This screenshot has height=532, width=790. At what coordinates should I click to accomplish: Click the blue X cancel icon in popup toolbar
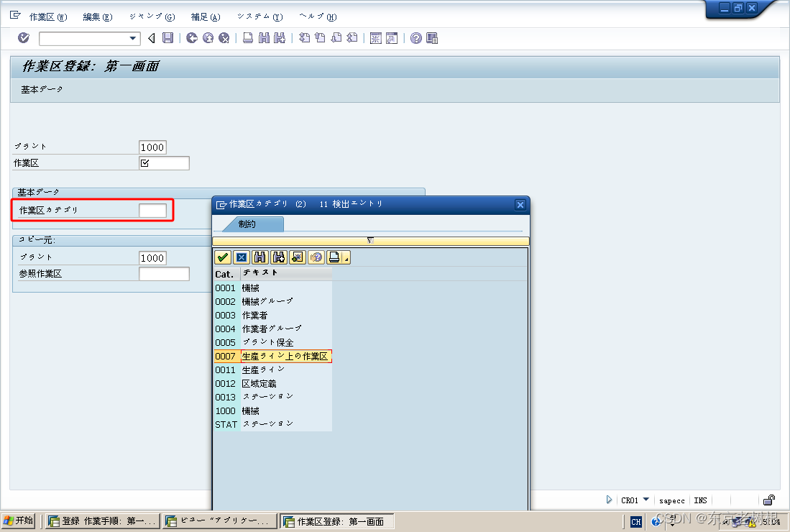(241, 257)
